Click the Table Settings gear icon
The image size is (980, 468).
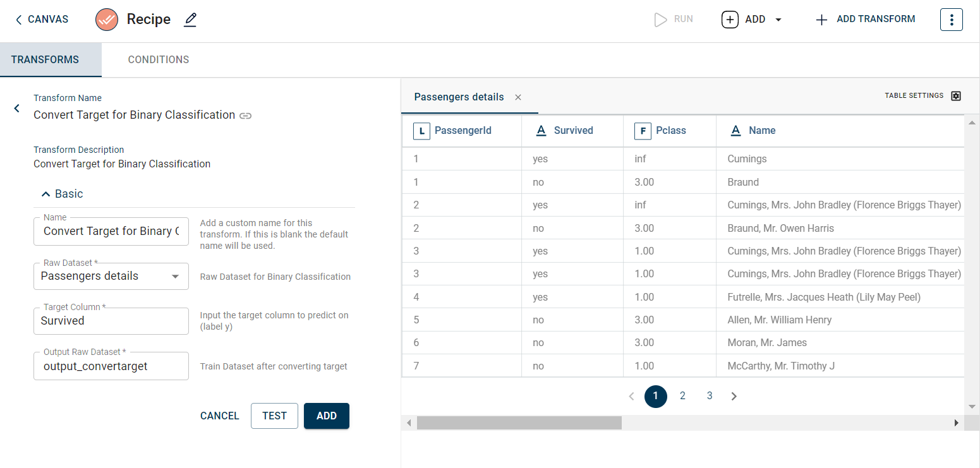955,96
